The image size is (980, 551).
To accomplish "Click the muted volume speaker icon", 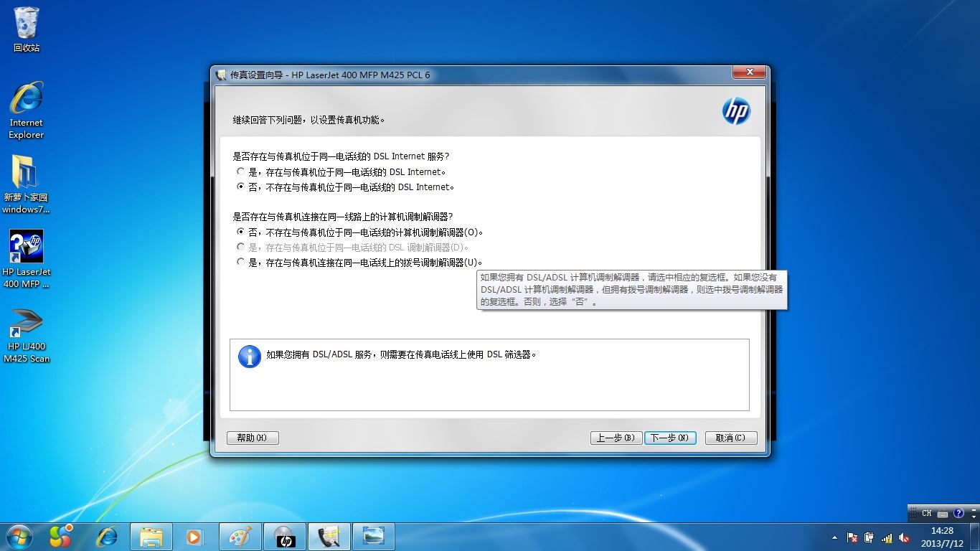I will pos(904,537).
